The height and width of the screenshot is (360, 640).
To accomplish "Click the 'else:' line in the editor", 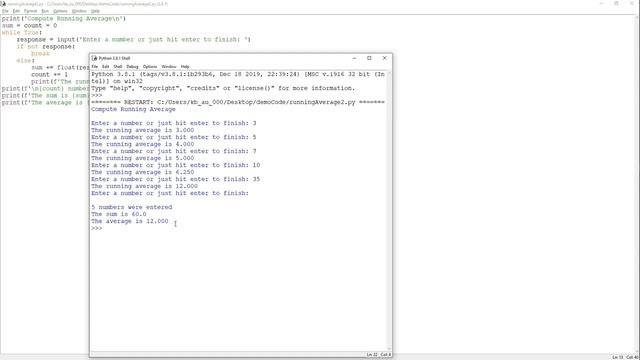I will coord(26,60).
